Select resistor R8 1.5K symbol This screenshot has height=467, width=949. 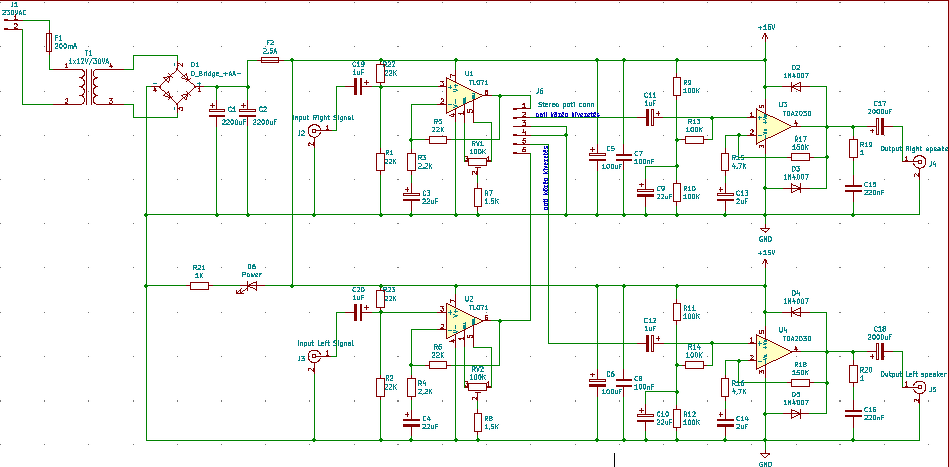(x=478, y=422)
